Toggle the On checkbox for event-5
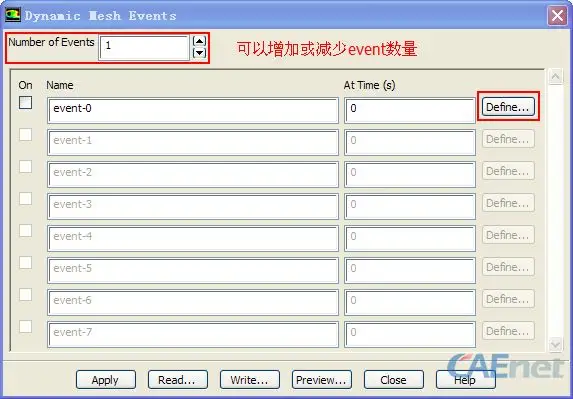Image resolution: width=573 pixels, height=399 pixels. click(x=26, y=262)
